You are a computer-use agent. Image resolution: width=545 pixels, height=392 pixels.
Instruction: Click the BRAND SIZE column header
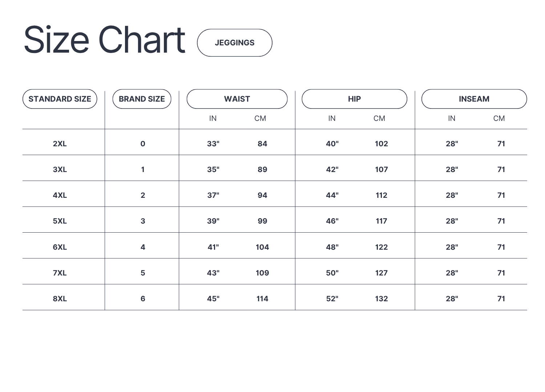pos(142,99)
